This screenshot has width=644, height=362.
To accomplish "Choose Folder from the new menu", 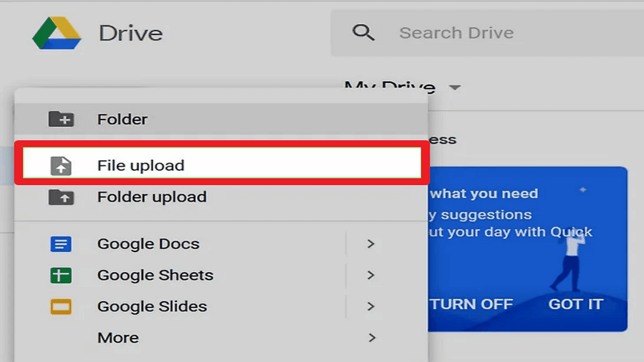I will [221, 119].
